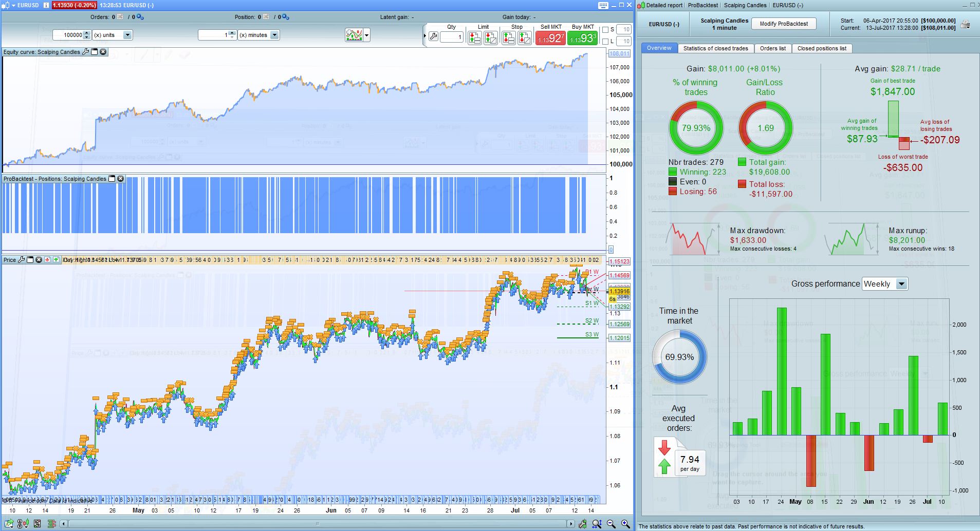The image size is (980, 531).
Task: Open the Closed positions list tab
Action: (822, 48)
